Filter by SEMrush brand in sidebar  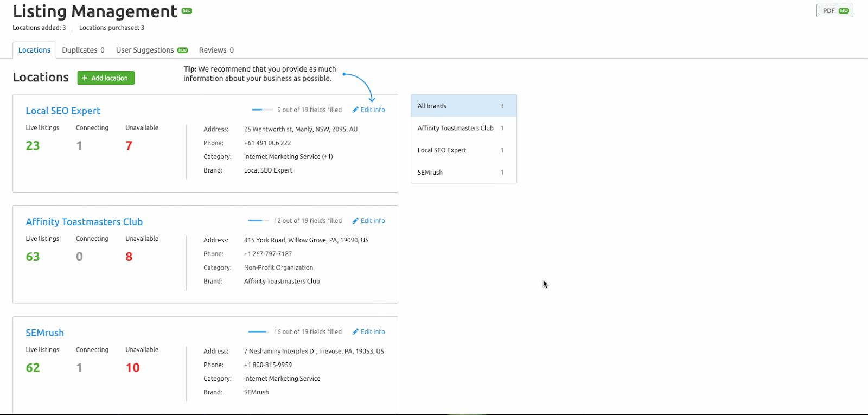tap(464, 172)
